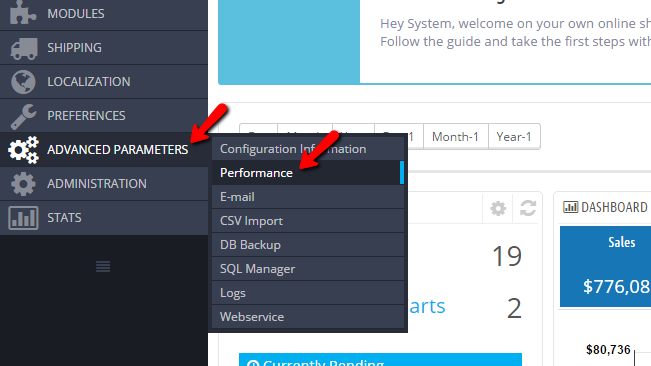Click the Dashboard chart icon
The image size is (651, 366).
pyautogui.click(x=570, y=207)
